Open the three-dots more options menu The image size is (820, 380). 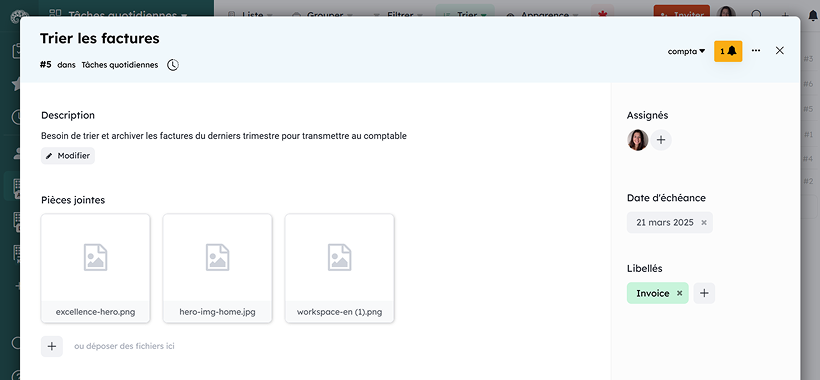point(756,51)
